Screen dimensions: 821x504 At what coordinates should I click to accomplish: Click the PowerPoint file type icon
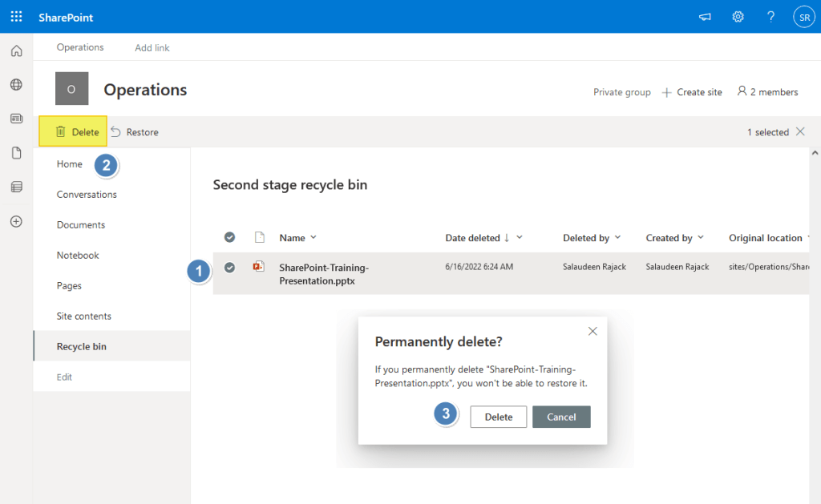pos(259,266)
